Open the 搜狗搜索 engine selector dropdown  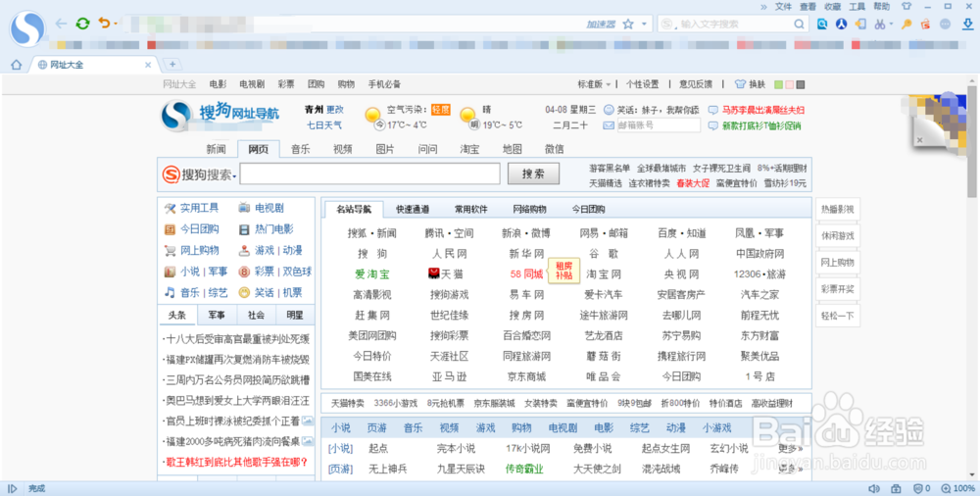click(234, 176)
